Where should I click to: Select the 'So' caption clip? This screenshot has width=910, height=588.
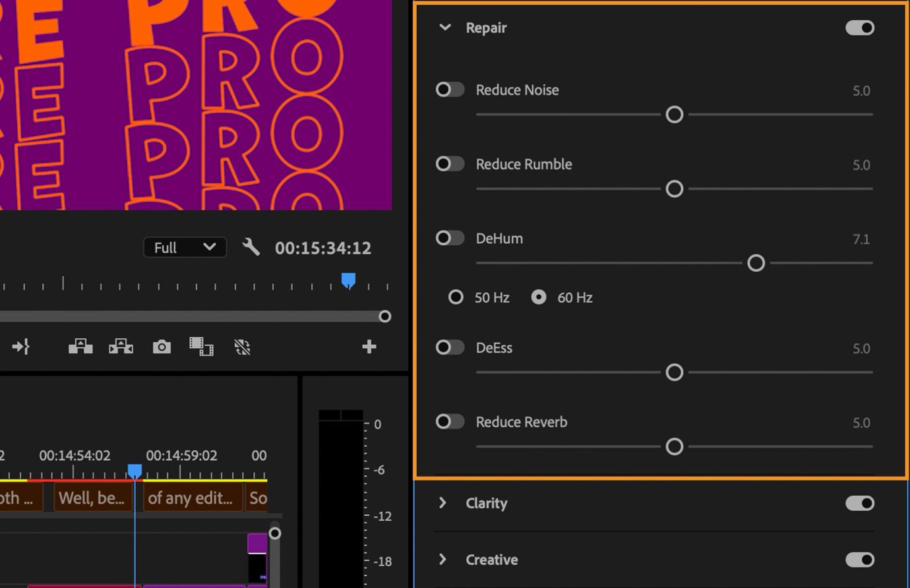257,498
